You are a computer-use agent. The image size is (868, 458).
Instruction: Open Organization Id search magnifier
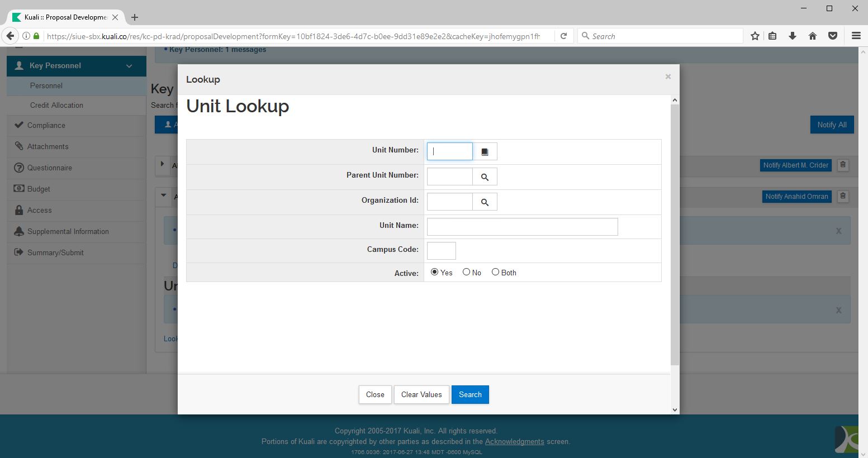coord(485,202)
